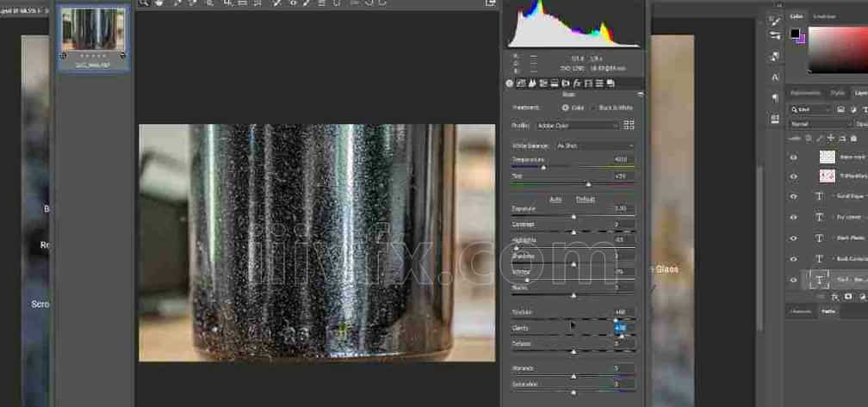
Task: Click the Temperature value field
Action: [623, 160]
